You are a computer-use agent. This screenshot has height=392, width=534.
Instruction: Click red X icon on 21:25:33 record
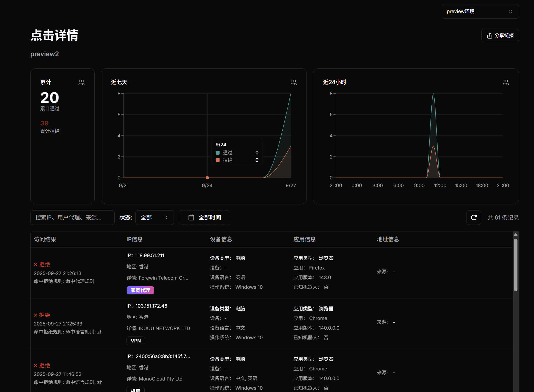[x=36, y=315]
